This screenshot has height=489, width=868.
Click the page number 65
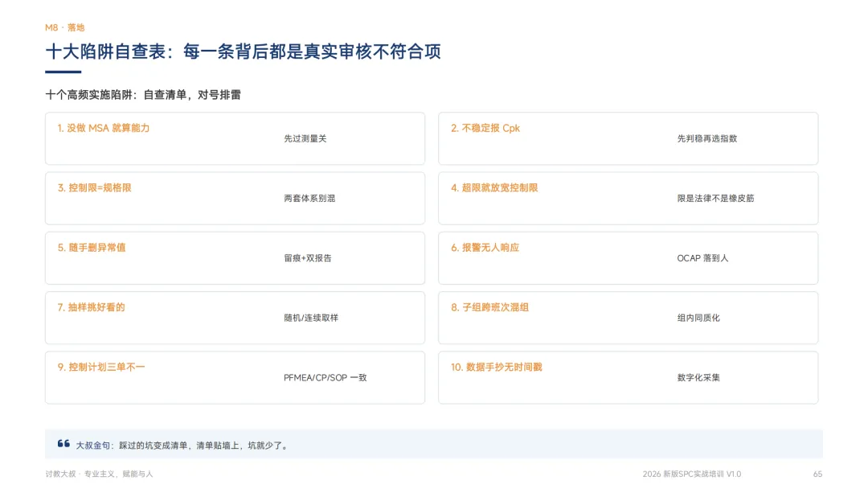pos(817,474)
